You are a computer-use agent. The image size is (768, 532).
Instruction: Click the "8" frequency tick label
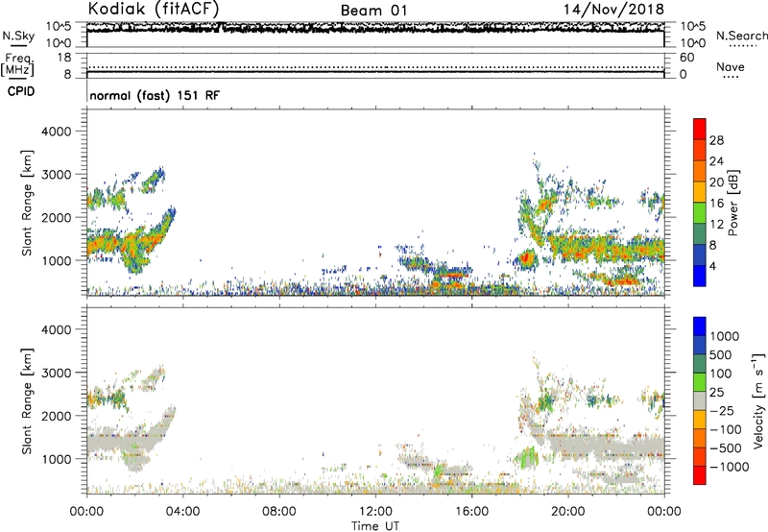[x=67, y=75]
